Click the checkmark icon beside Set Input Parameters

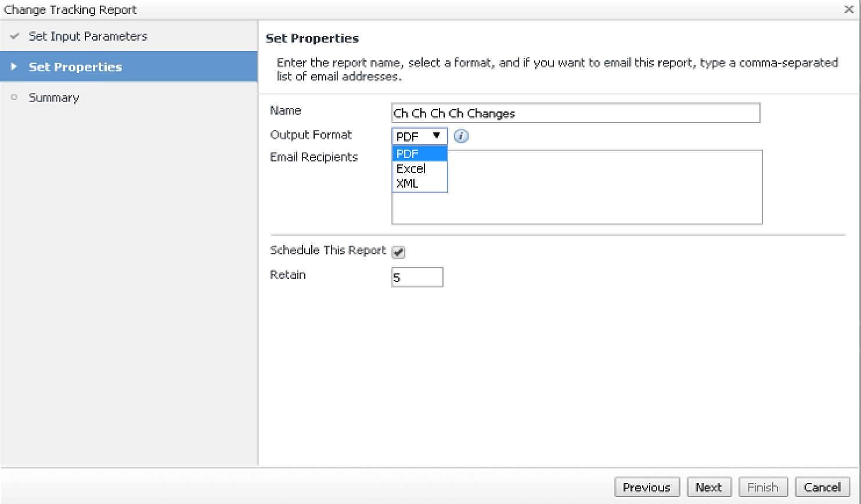(x=15, y=36)
